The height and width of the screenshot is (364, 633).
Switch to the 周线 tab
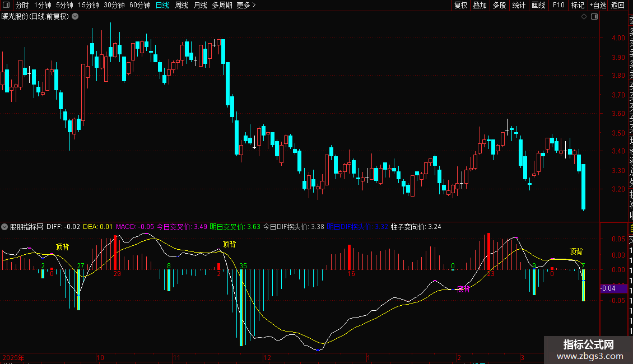181,5
